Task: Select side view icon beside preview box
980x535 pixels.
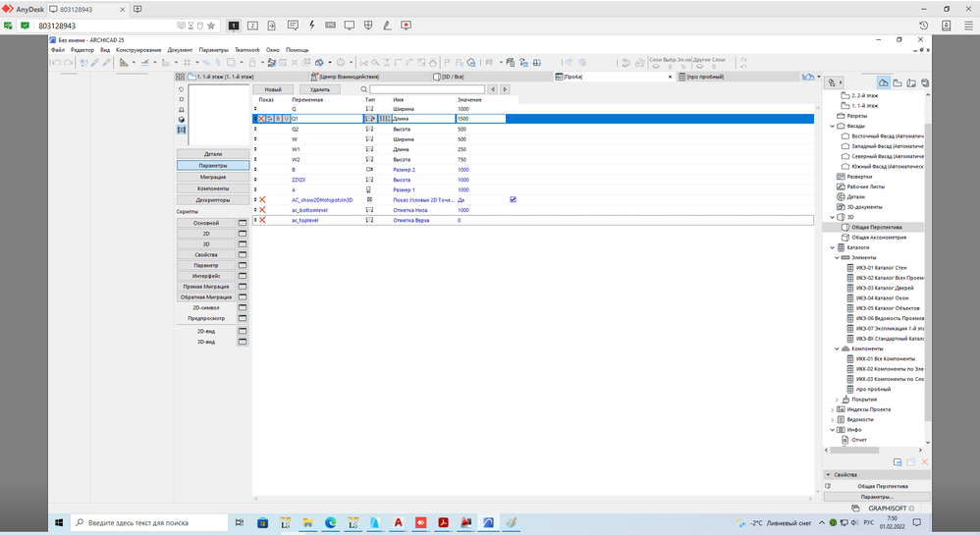Action: point(182,109)
